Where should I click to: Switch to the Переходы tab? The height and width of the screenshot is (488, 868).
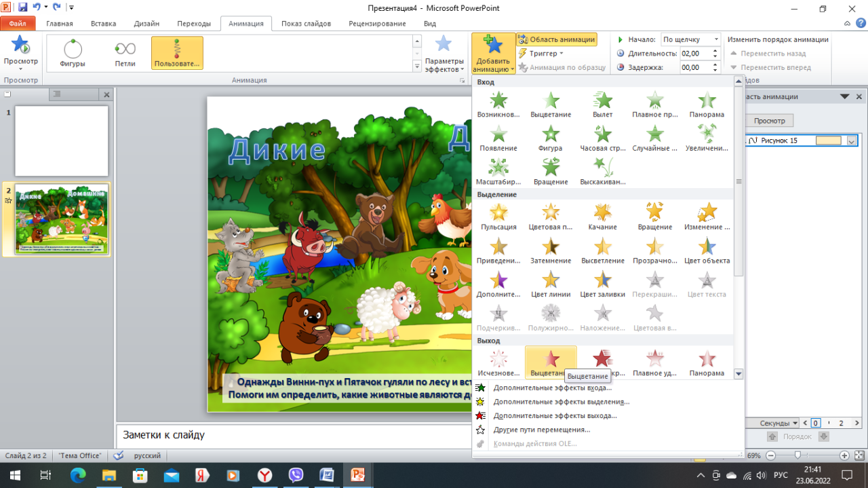coord(194,24)
